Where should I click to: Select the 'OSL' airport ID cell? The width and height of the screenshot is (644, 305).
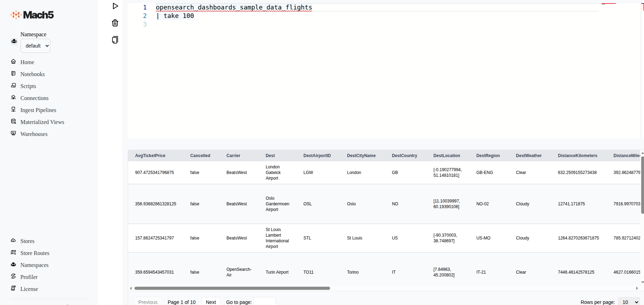pyautogui.click(x=308, y=204)
